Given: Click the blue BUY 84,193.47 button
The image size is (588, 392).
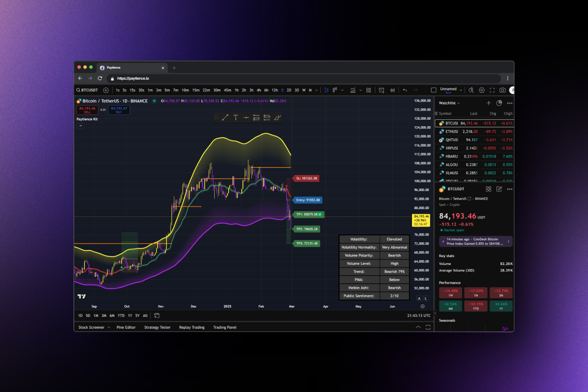Looking at the screenshot, I should click(119, 110).
